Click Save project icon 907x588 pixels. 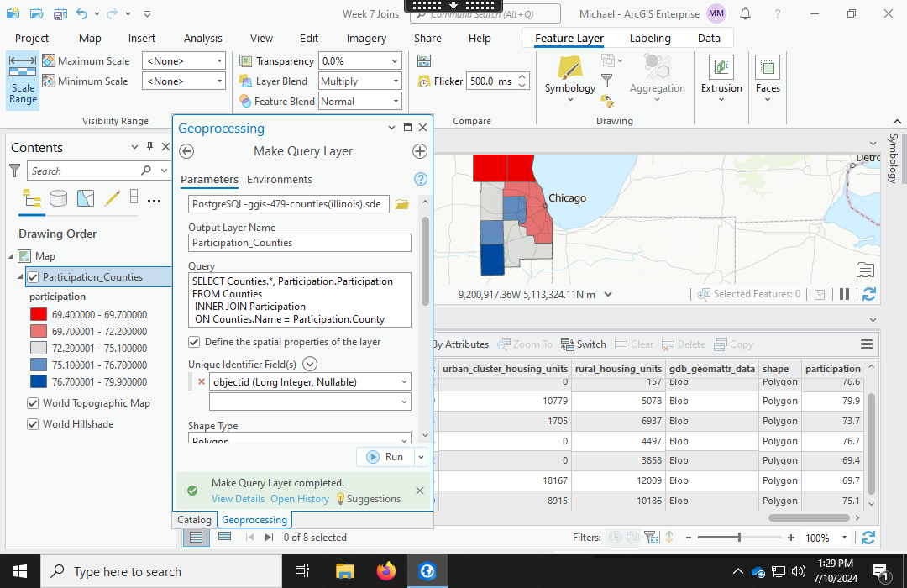(x=60, y=14)
